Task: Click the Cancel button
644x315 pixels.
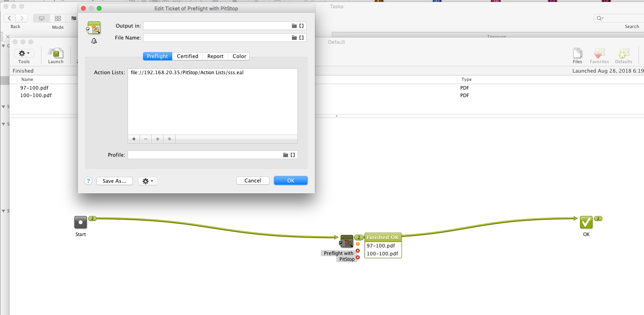Action: coord(253,180)
